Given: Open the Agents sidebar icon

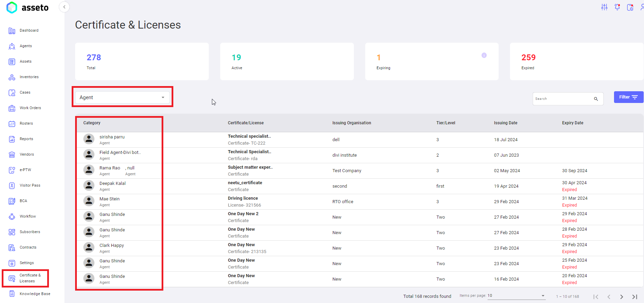Looking at the screenshot, I should pyautogui.click(x=12, y=46).
